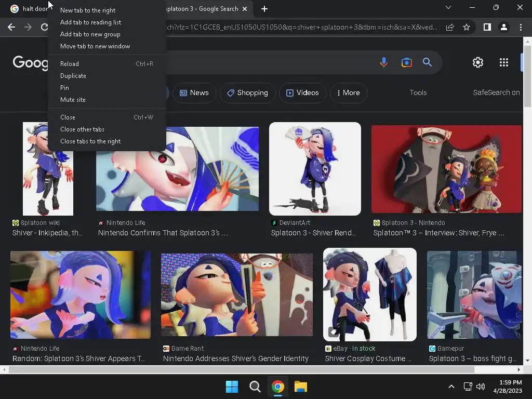Open the Chrome three-dot menu
The height and width of the screenshot is (399, 532).
[521, 27]
